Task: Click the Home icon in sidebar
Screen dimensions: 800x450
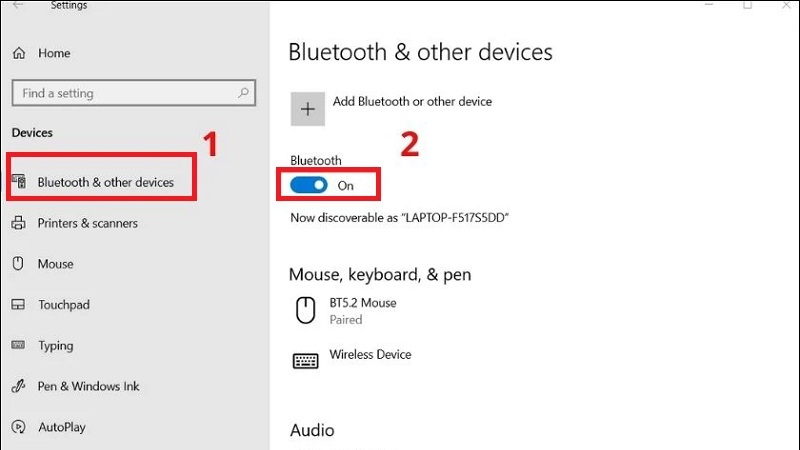Action: click(x=18, y=52)
